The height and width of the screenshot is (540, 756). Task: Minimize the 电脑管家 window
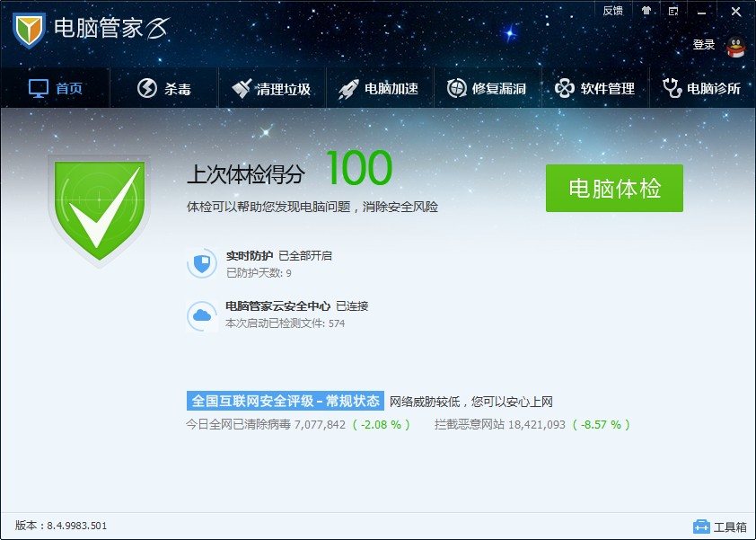tap(701, 12)
